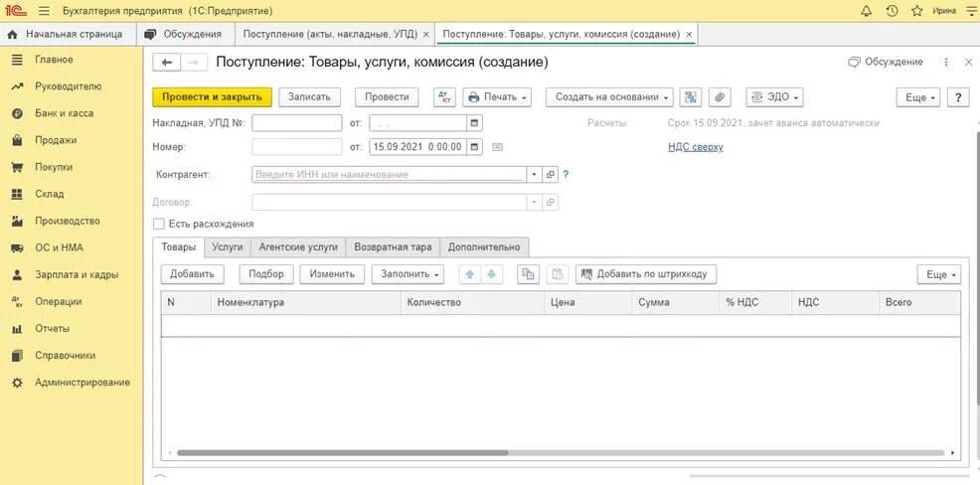
Task: Click the Продажи bag icon
Action: tap(17, 140)
